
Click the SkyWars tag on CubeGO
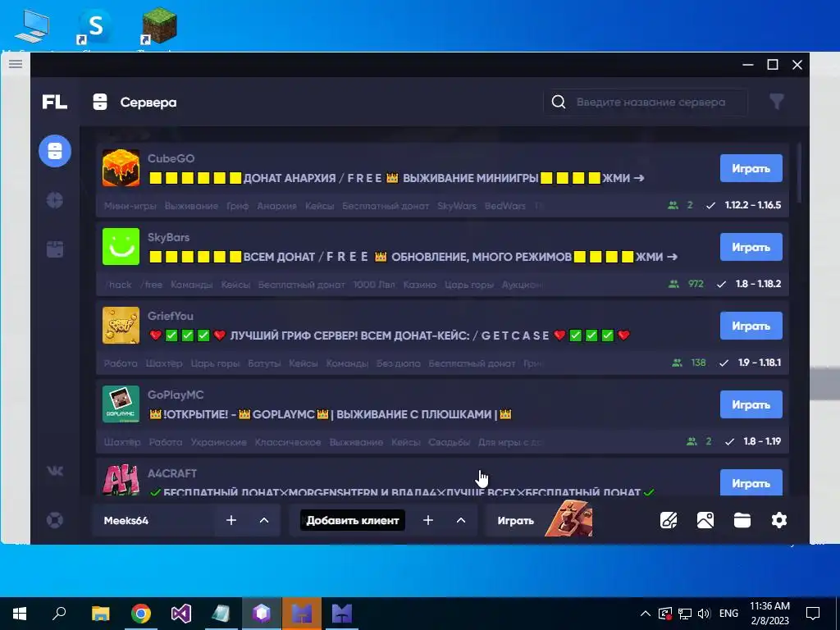point(456,206)
